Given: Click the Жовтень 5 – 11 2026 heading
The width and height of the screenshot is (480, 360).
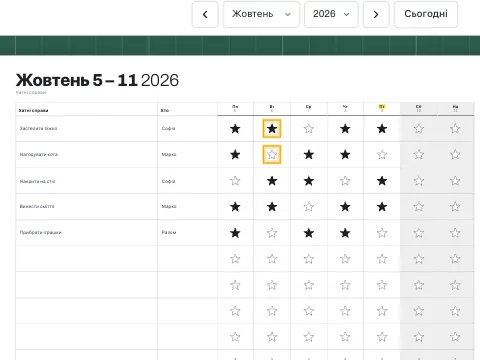Looking at the screenshot, I should (x=97, y=80).
